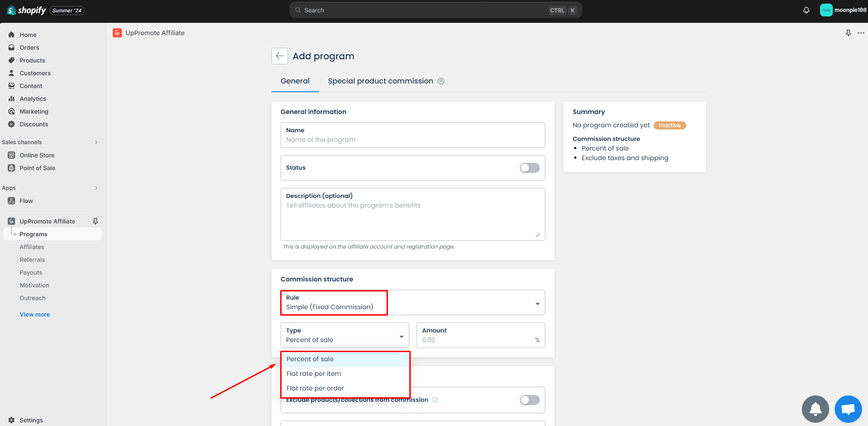This screenshot has width=868, height=426.
Task: Click the Flow app icon
Action: point(11,201)
